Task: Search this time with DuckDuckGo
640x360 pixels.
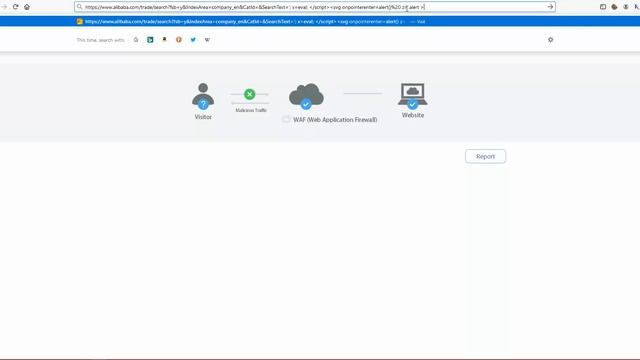Action: [179, 40]
